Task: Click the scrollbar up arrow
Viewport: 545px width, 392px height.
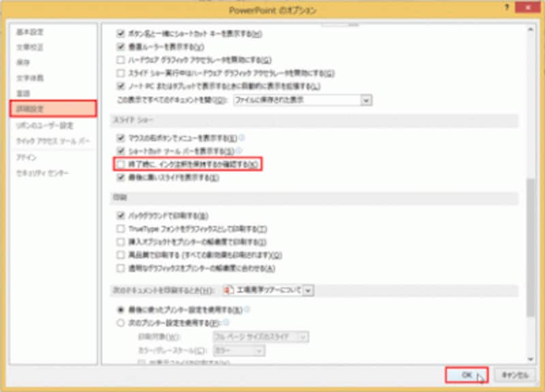Action: 531,30
